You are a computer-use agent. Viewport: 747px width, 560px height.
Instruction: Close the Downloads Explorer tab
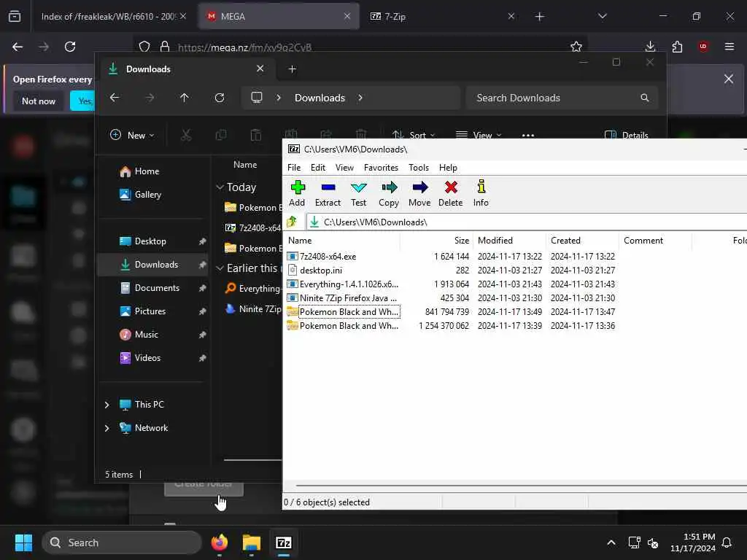coord(260,69)
